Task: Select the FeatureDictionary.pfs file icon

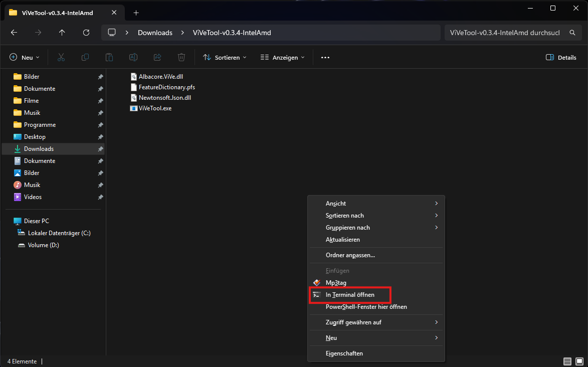Action: point(133,87)
